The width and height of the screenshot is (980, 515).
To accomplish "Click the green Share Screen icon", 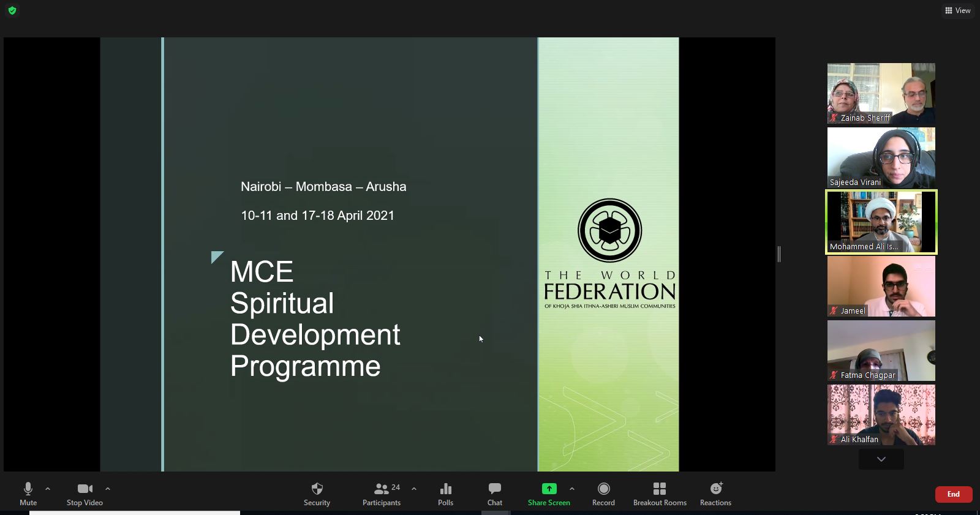I will [x=549, y=489].
